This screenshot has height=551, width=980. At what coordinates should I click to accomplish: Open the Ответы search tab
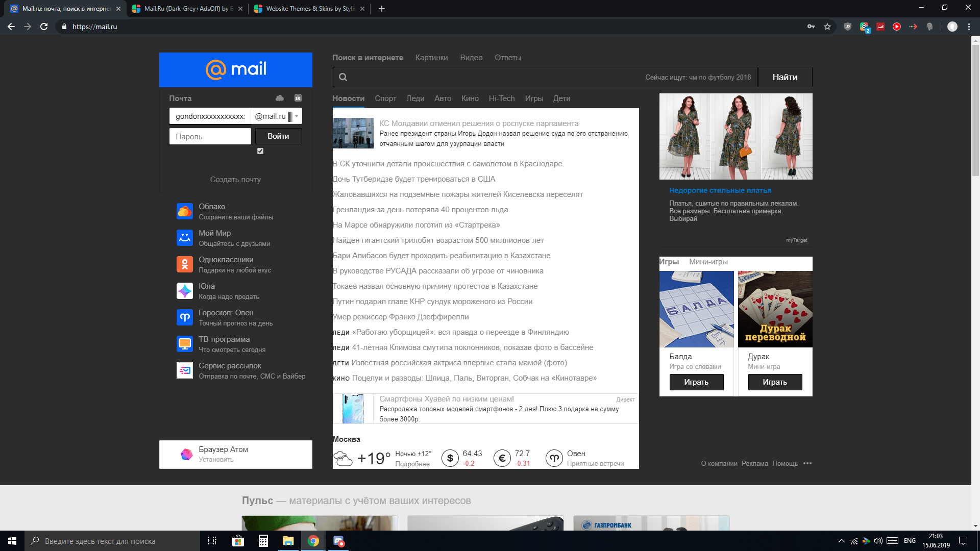pos(508,58)
